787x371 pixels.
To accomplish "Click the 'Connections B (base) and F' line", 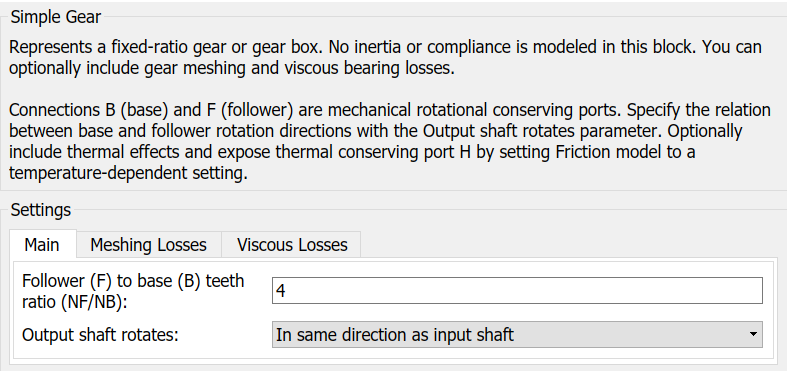I will point(390,110).
